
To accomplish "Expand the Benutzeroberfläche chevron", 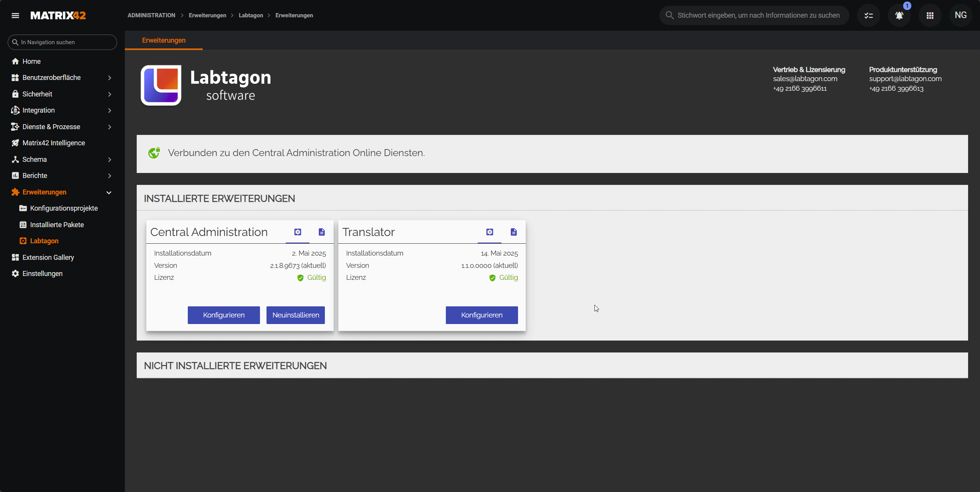I will 110,78.
